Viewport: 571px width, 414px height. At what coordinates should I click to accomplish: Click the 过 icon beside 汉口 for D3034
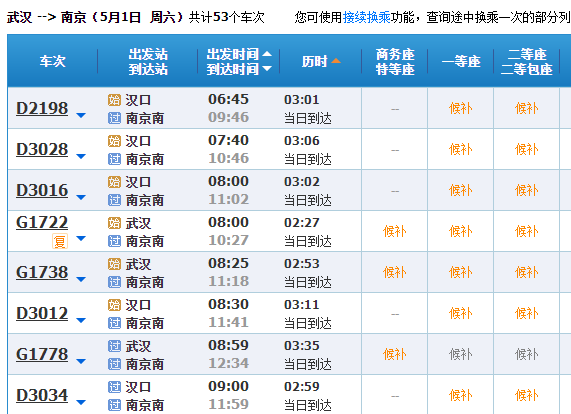pos(114,387)
